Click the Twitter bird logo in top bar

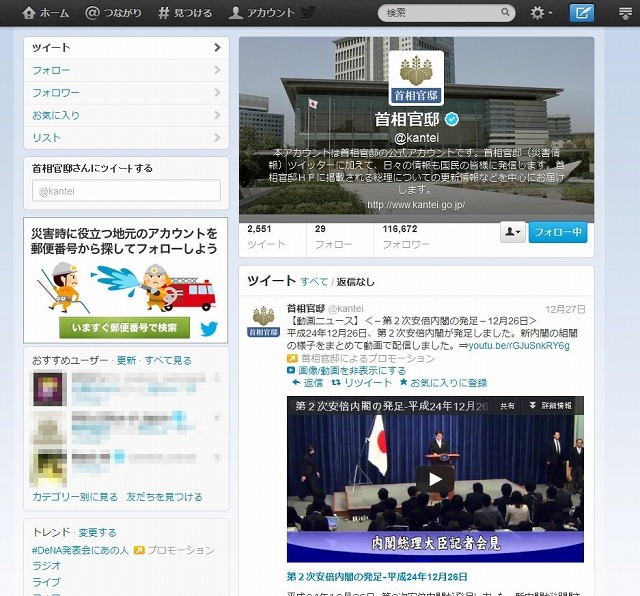(308, 12)
